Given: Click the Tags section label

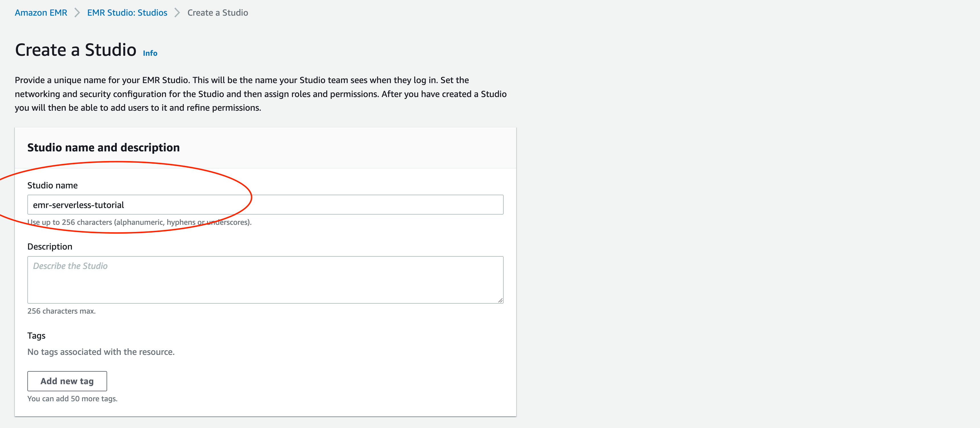Looking at the screenshot, I should point(36,336).
